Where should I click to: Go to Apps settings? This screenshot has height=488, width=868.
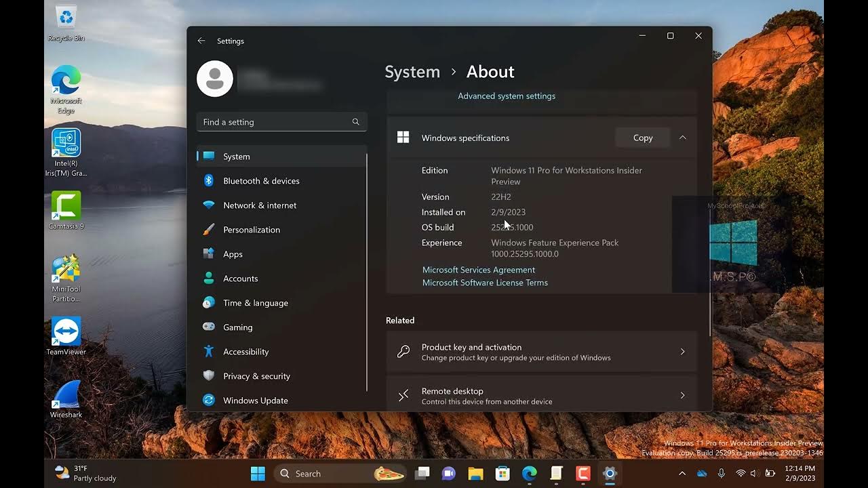coord(281,254)
